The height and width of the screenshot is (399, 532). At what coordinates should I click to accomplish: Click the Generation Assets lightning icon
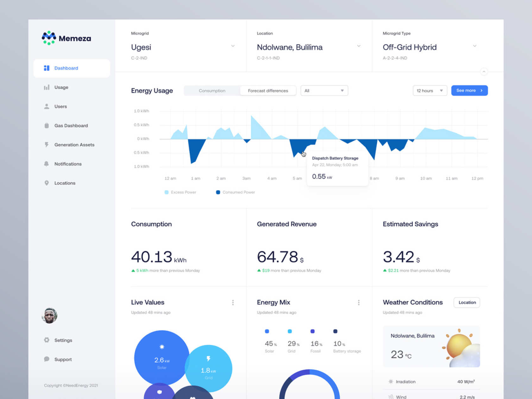coord(47,145)
